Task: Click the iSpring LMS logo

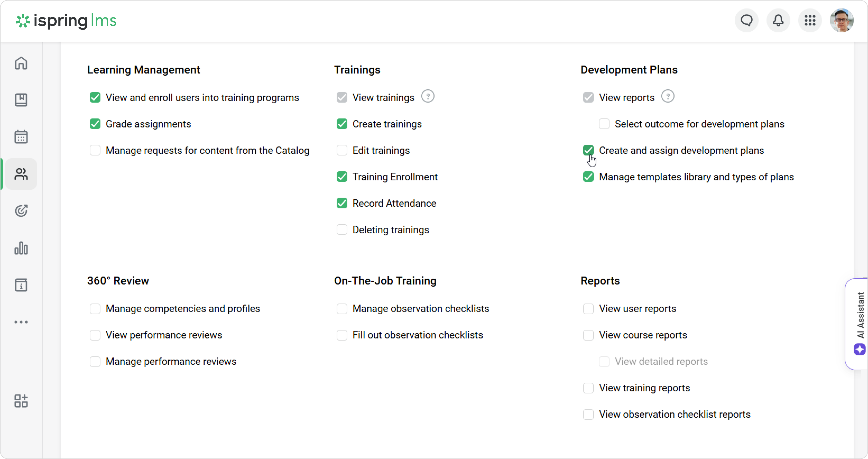Action: coord(66,21)
